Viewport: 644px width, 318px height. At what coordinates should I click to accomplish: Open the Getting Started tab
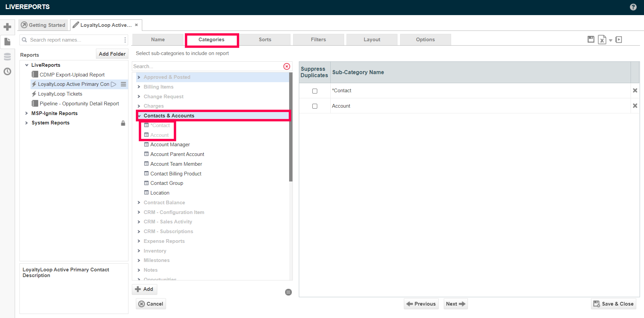(x=43, y=25)
